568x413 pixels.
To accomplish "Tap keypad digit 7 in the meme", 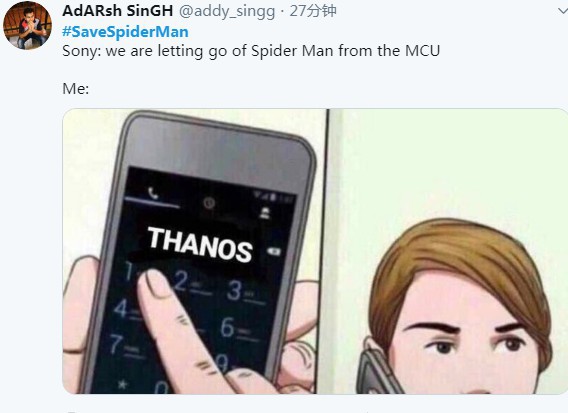I will click(x=116, y=343).
